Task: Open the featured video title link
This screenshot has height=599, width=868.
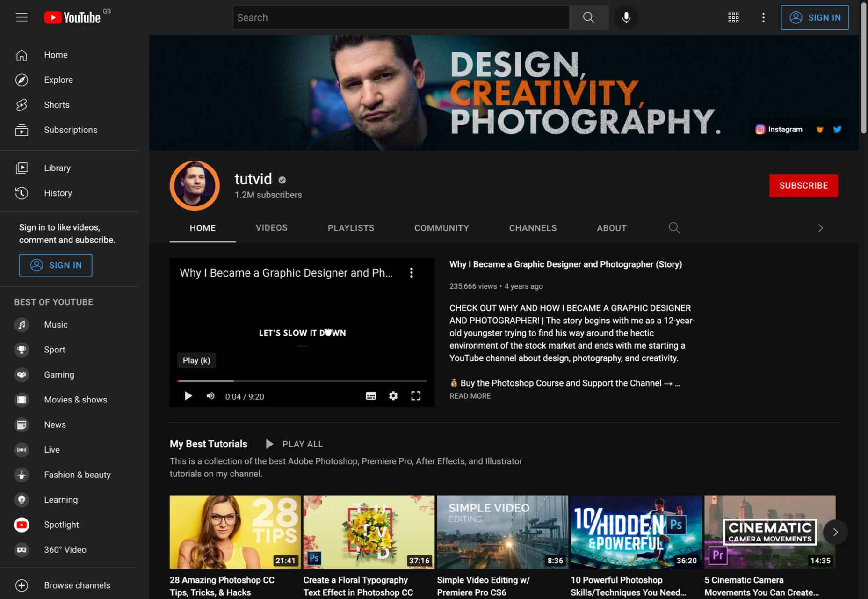Action: (x=565, y=264)
